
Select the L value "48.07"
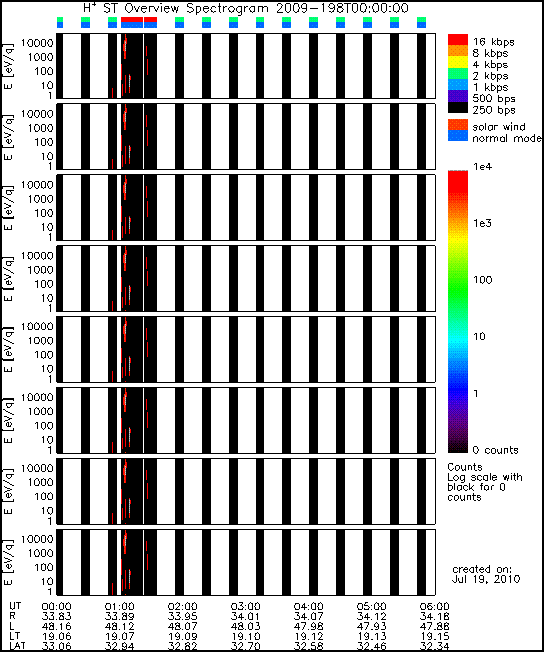click(182, 626)
